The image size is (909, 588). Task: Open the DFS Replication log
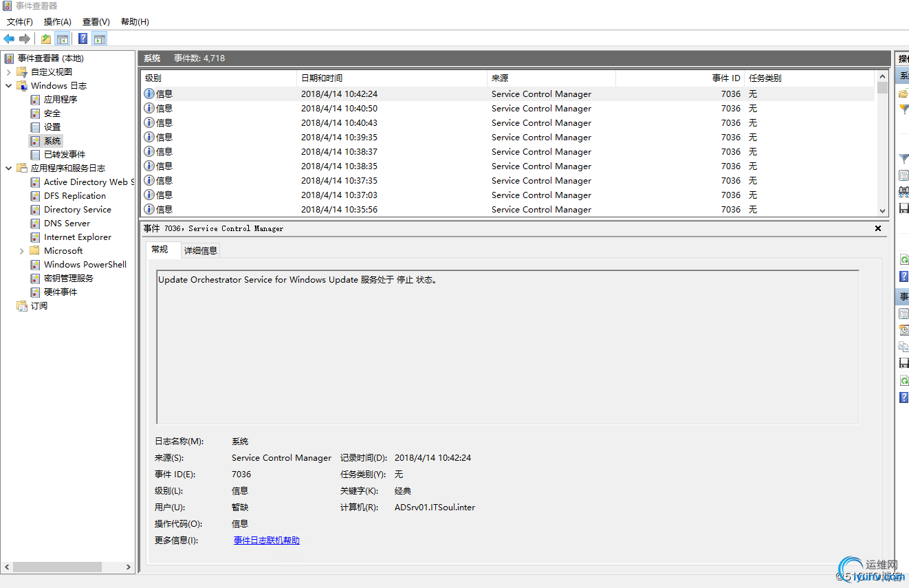click(x=75, y=196)
